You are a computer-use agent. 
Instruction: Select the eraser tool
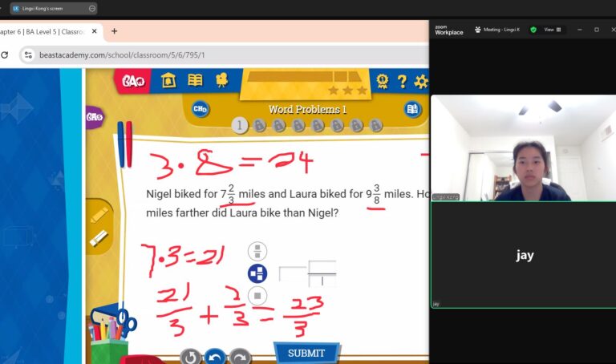click(x=99, y=238)
